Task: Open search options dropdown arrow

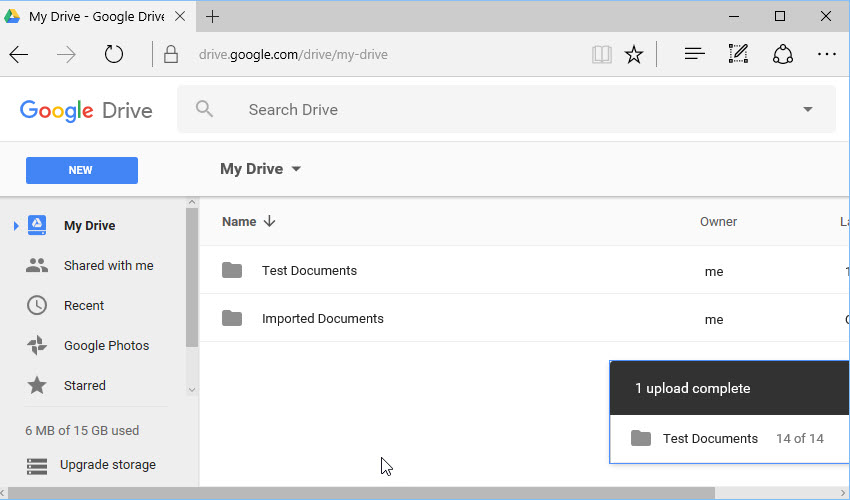Action: tap(808, 109)
